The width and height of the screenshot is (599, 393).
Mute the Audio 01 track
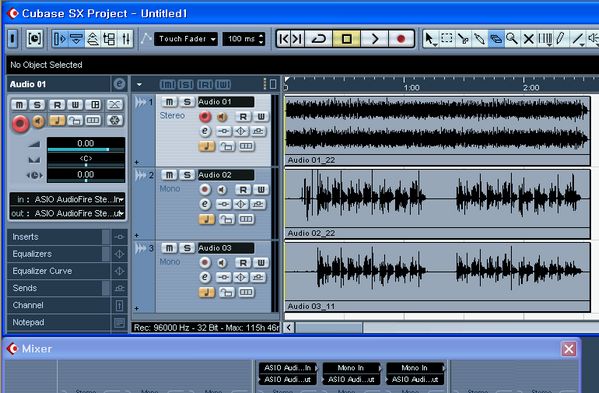coord(169,102)
